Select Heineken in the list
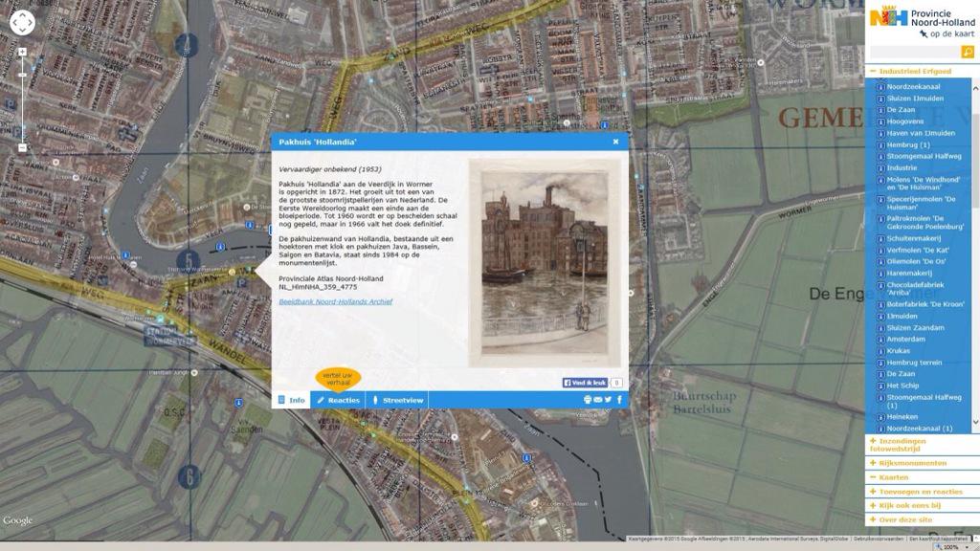The width and height of the screenshot is (980, 551). [902, 417]
